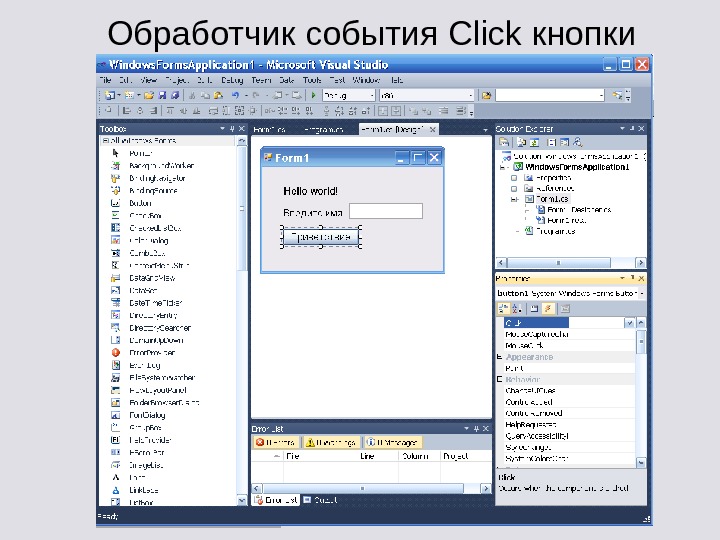The width and height of the screenshot is (720, 540).
Task: Click the Alphabetical sort icon in Properties
Action: [x=517, y=309]
